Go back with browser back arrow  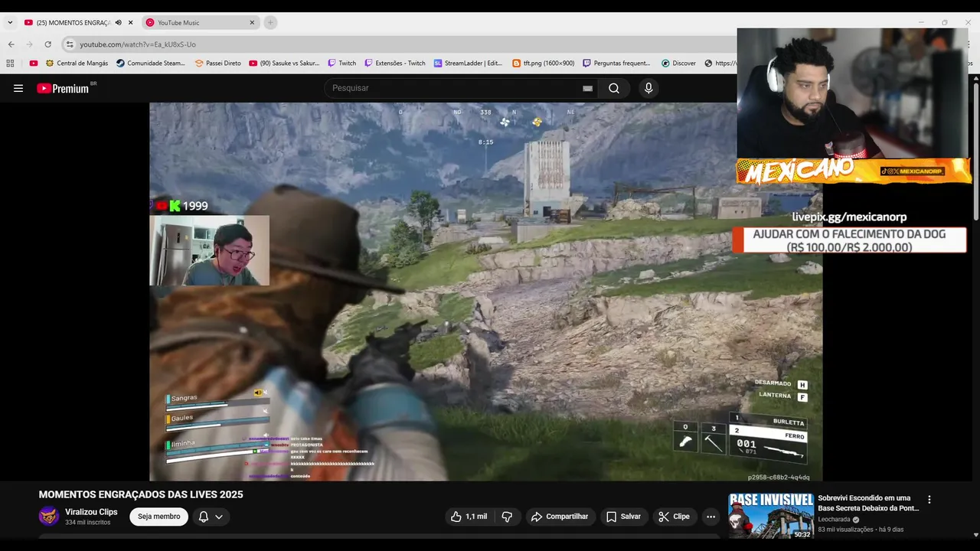point(11,44)
